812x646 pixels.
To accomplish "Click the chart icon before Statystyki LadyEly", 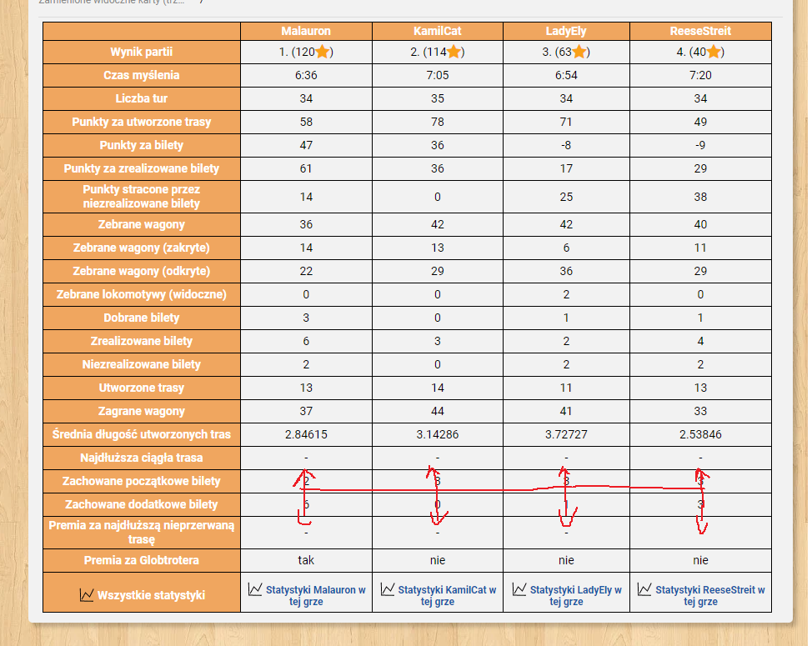I will pyautogui.click(x=519, y=589).
